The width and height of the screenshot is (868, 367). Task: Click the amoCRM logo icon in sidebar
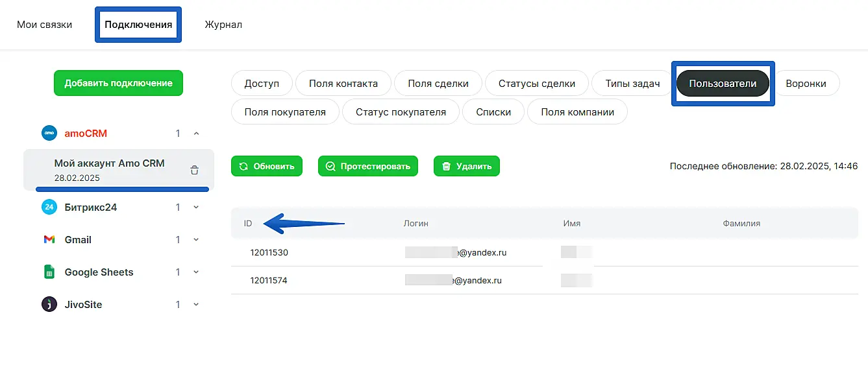(x=49, y=134)
